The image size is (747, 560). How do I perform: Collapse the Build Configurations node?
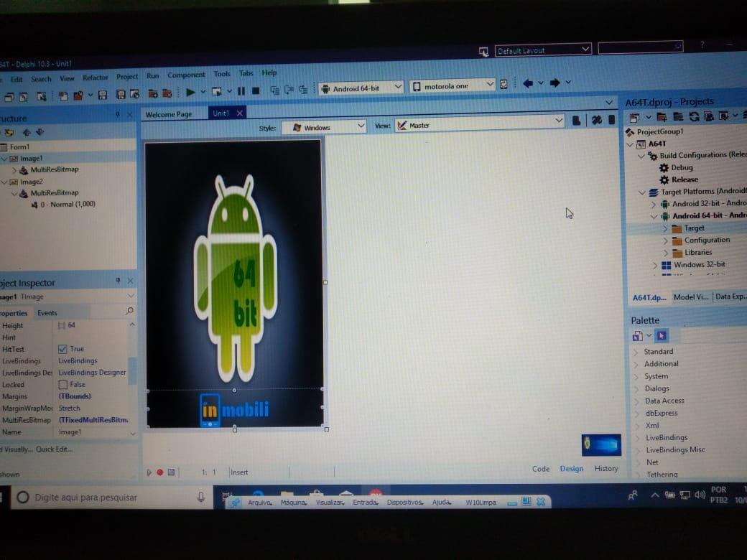tap(641, 156)
